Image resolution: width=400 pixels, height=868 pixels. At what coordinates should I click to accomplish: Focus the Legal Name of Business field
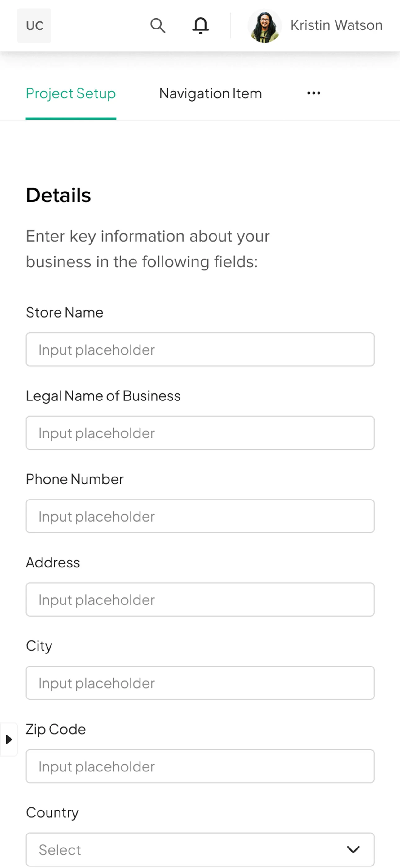200,433
